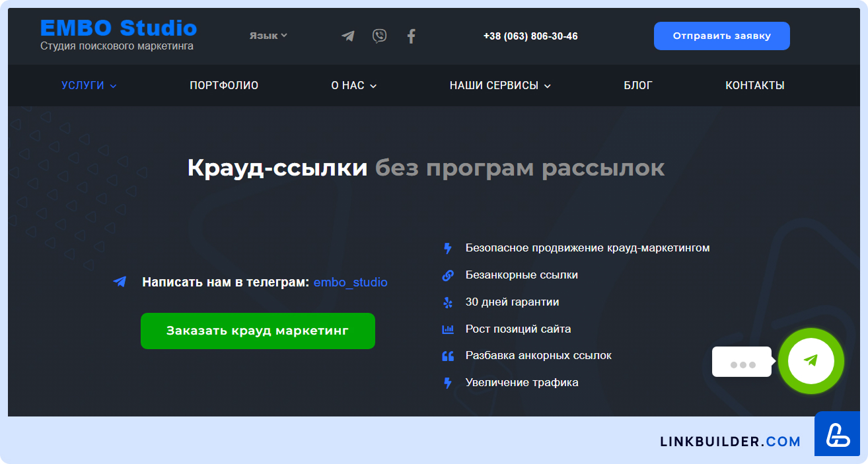Open the БЛОГ menu item
This screenshot has width=868, height=464.
click(638, 86)
